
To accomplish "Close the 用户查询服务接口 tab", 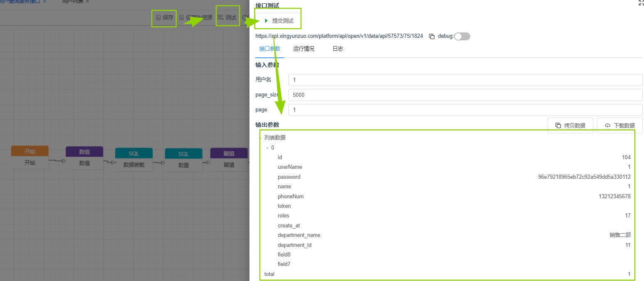I will coord(44,2).
